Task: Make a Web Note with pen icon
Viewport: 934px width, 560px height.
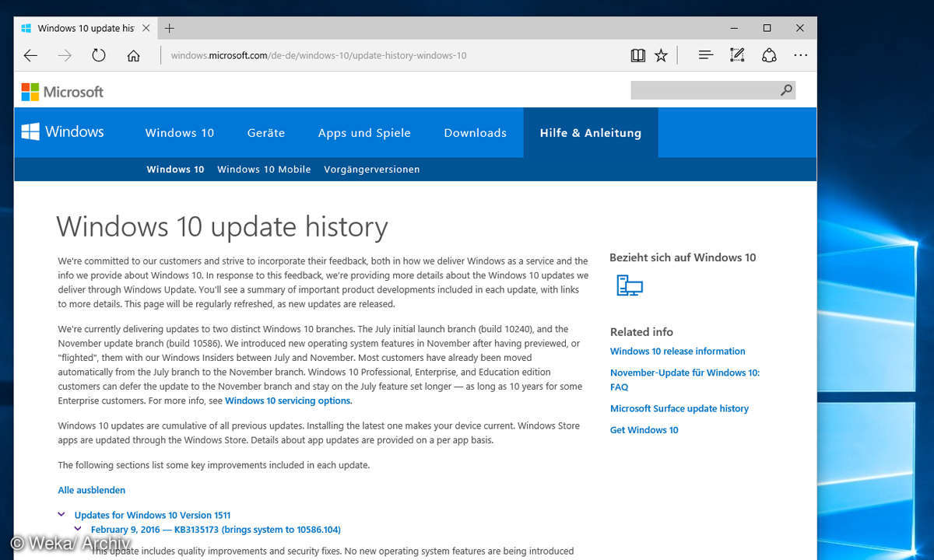Action: [x=737, y=55]
